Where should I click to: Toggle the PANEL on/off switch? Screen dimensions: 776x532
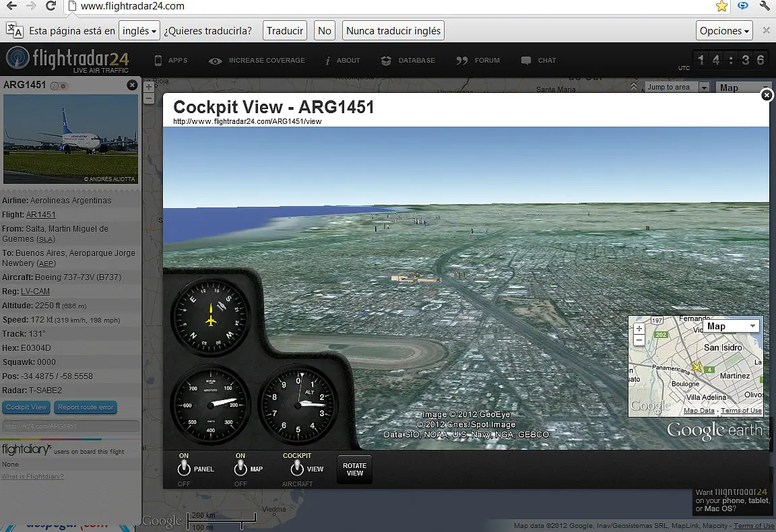point(184,467)
